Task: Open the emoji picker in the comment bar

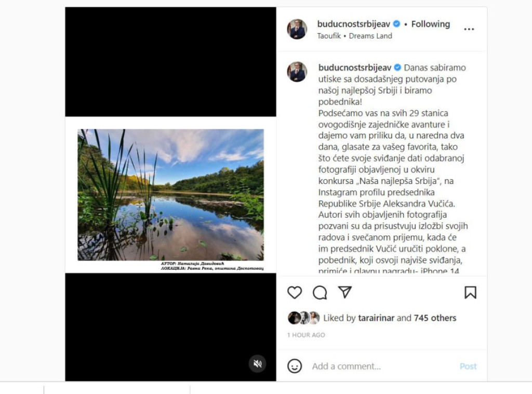Action: pos(296,366)
